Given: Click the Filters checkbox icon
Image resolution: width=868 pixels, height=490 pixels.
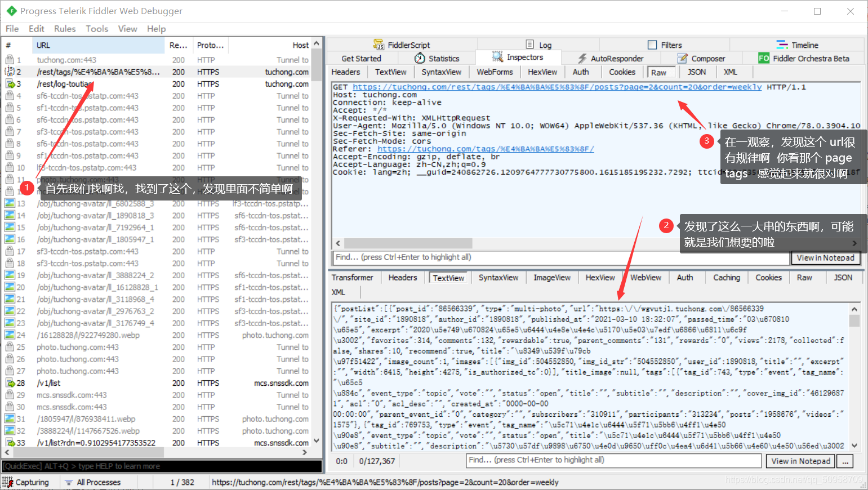Looking at the screenshot, I should (x=652, y=45).
